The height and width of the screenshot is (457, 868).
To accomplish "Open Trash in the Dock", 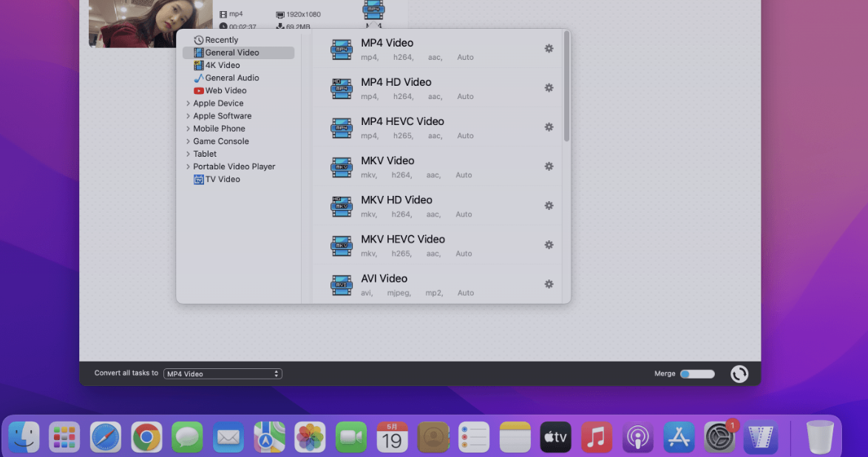I will click(x=820, y=437).
